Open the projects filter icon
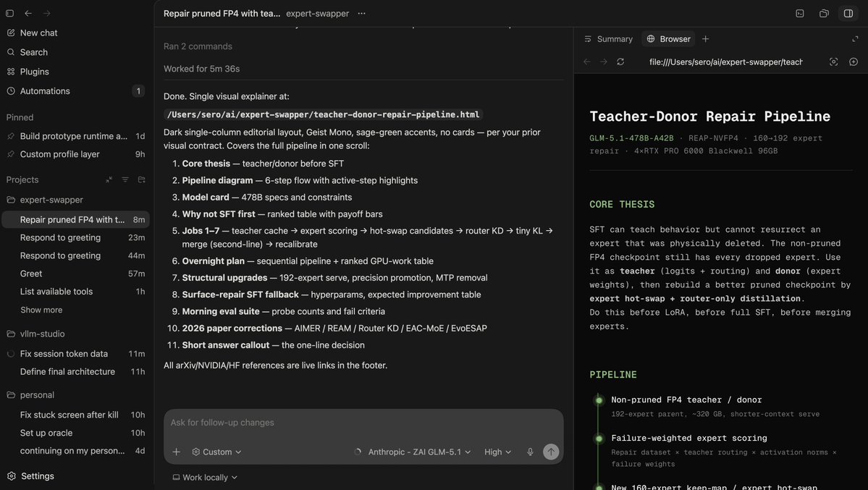The width and height of the screenshot is (868, 490). click(x=125, y=179)
